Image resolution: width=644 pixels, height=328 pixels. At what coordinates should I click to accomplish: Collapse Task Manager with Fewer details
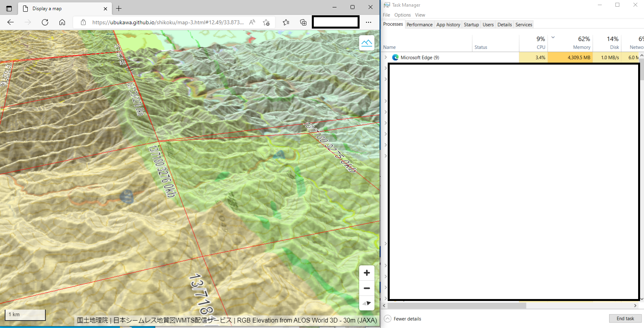[403, 319]
